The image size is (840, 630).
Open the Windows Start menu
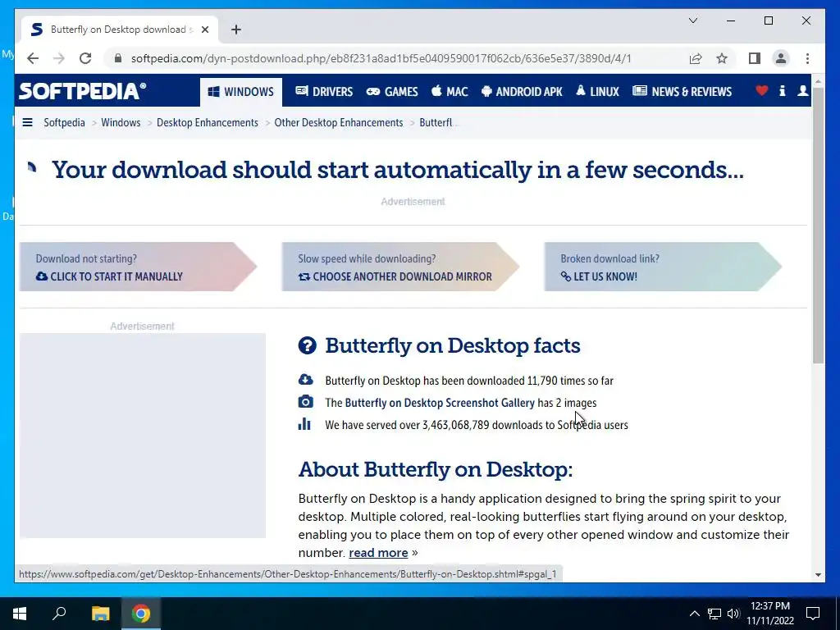tap(20, 614)
